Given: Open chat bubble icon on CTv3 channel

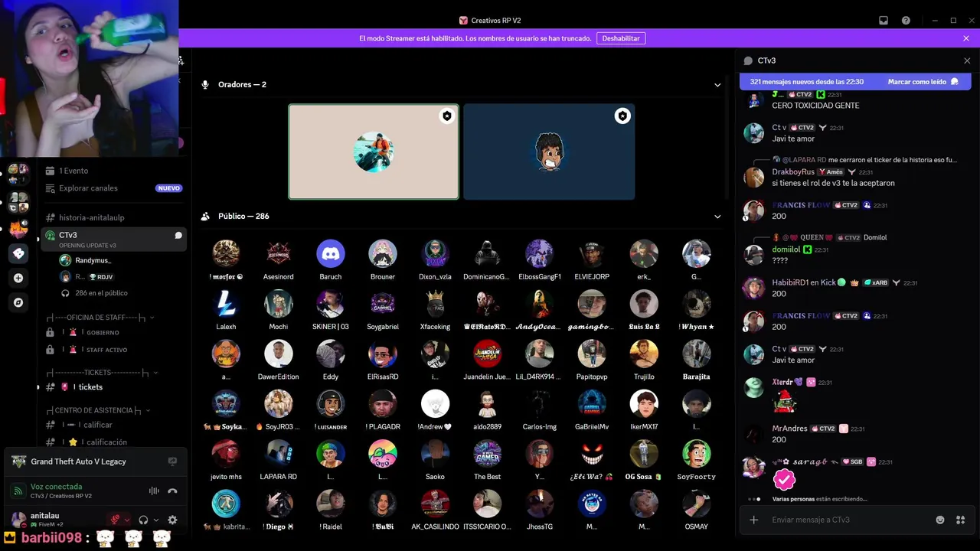Looking at the screenshot, I should point(178,236).
